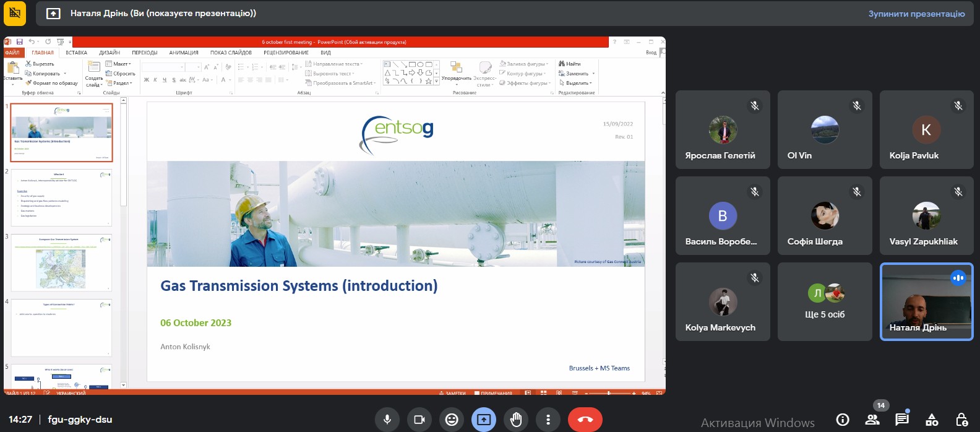Click Зупинити презентацію to stop presenting
980x432 pixels.
coord(916,14)
